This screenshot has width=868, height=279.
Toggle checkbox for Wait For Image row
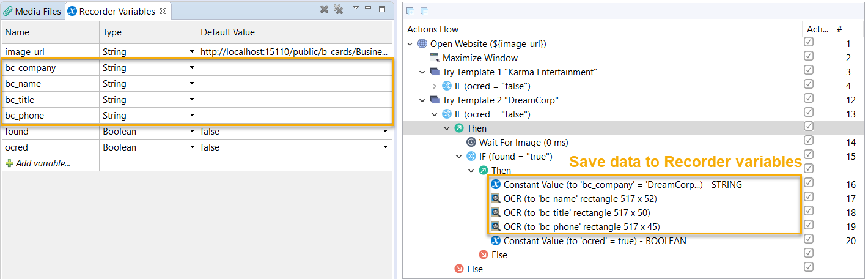[809, 141]
